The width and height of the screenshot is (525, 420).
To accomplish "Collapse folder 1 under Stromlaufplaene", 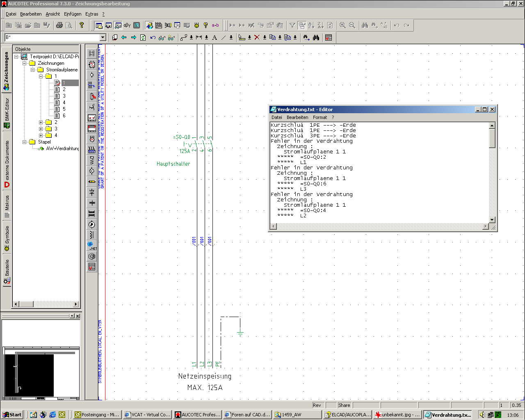I will click(x=41, y=76).
